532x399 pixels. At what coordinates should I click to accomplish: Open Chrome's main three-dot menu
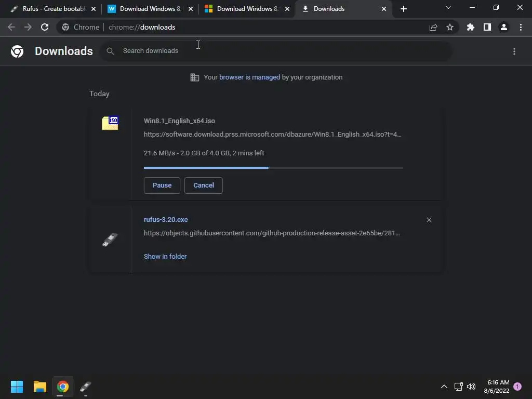521,27
